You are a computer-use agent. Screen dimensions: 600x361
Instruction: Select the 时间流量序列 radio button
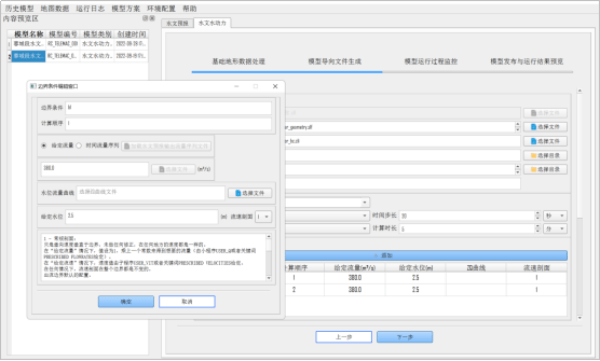79,145
